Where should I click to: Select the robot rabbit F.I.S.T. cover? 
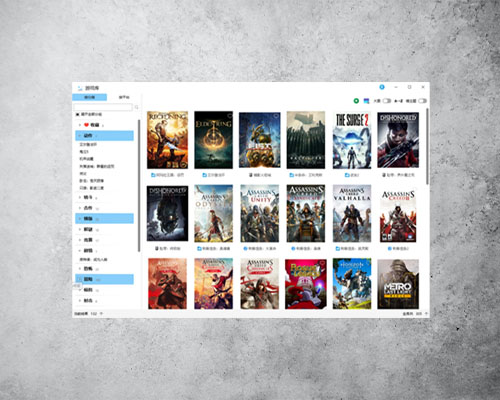click(x=260, y=140)
